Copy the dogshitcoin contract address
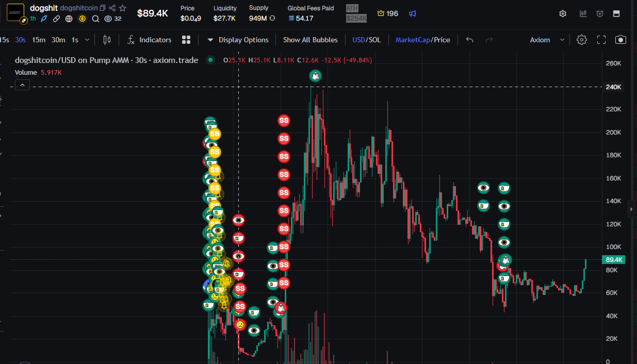The height and width of the screenshot is (364, 637). [x=103, y=8]
